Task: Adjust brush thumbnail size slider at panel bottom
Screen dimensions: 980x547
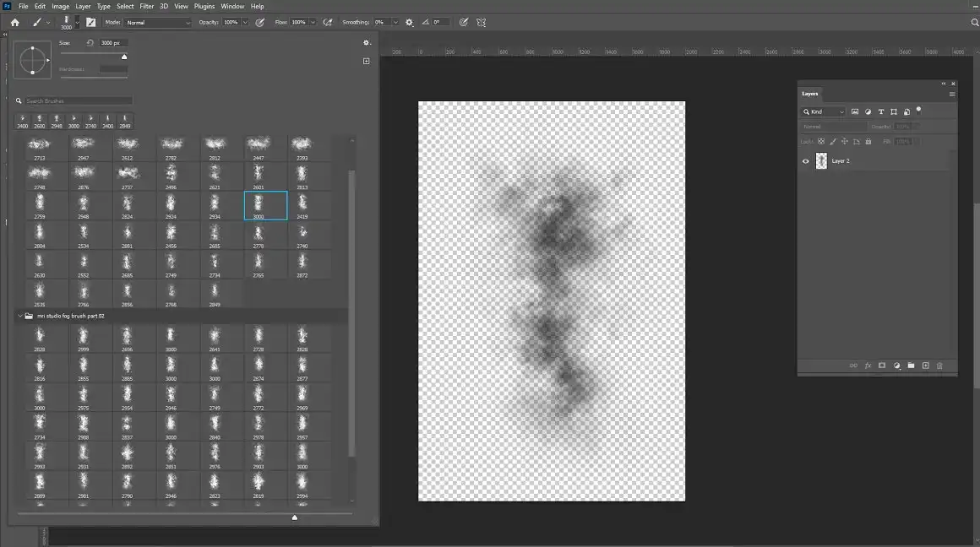Action: (295, 517)
